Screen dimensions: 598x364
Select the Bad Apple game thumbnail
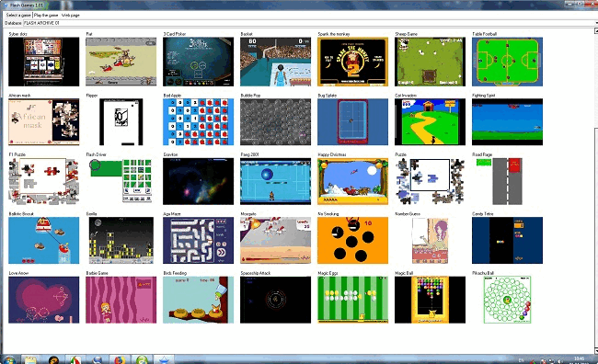pyautogui.click(x=199, y=122)
